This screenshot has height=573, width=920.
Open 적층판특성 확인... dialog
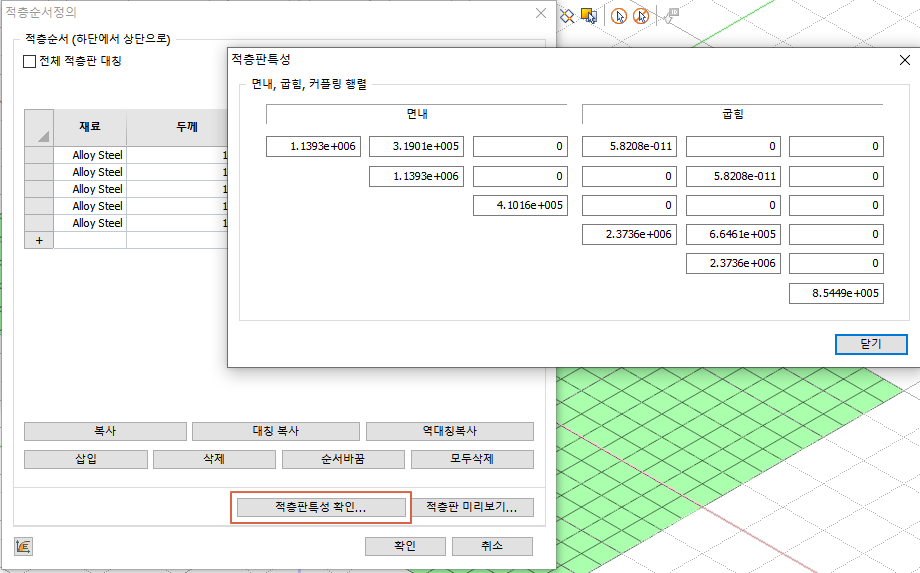321,507
